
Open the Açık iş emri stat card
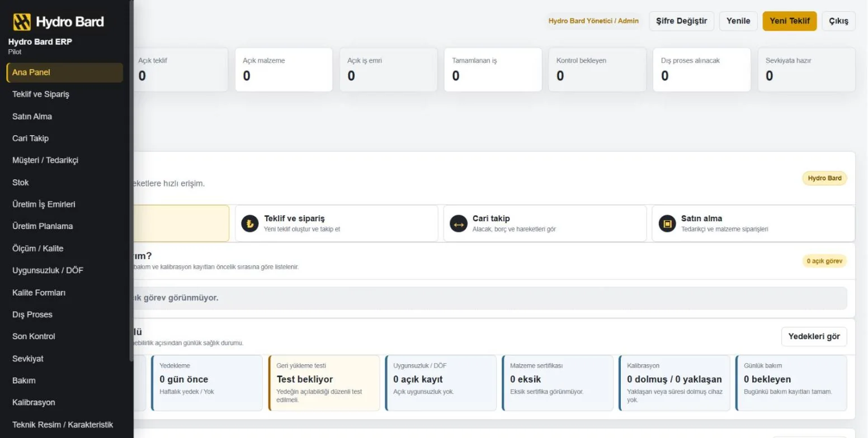pos(388,70)
